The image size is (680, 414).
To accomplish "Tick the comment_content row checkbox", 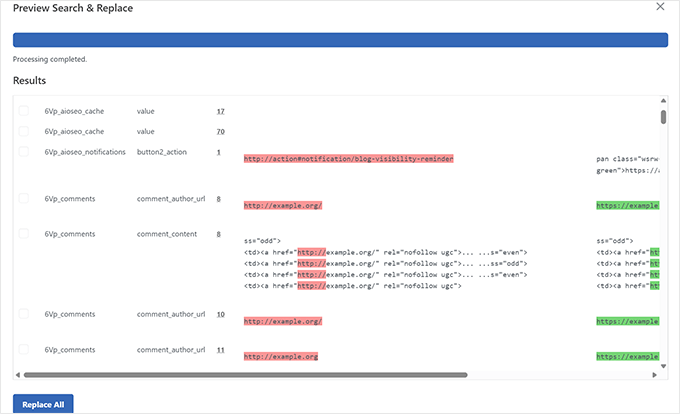I will 24,233.
